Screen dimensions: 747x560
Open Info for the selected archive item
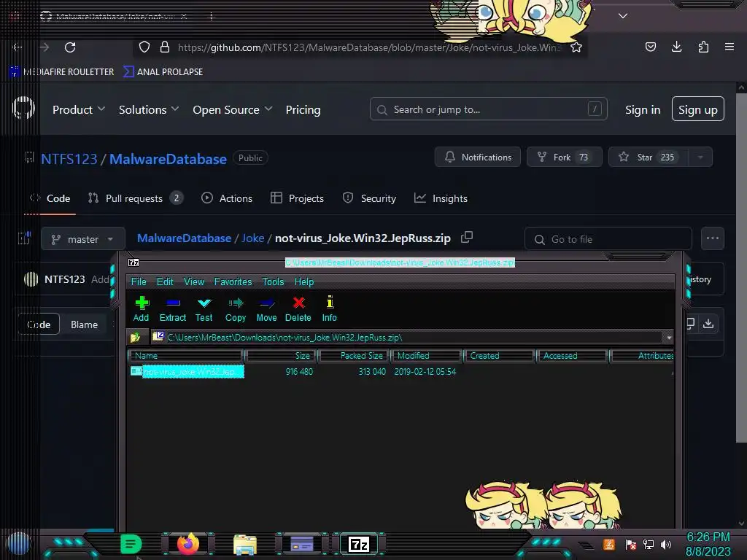coord(329,309)
